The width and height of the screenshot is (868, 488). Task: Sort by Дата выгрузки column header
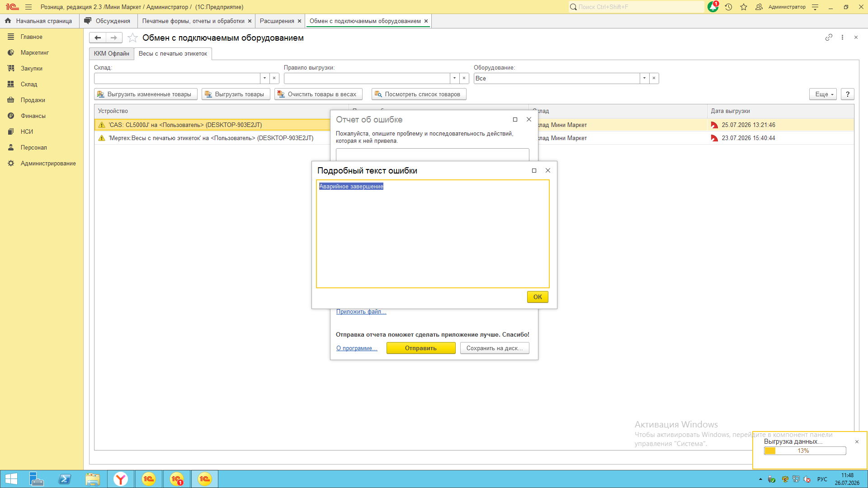tap(780, 111)
